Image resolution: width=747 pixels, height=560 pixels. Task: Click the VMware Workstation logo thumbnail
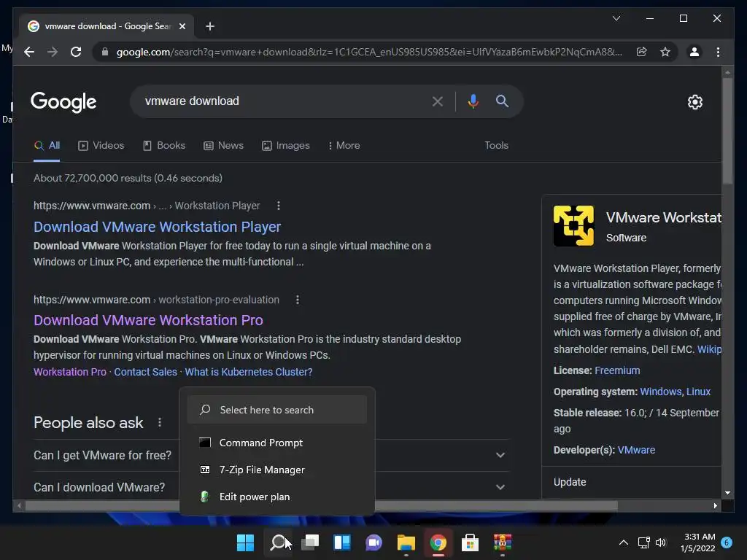[573, 225]
